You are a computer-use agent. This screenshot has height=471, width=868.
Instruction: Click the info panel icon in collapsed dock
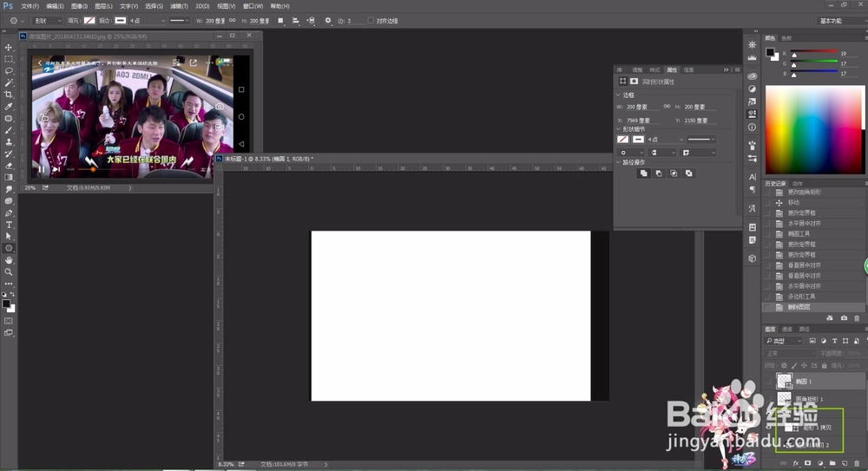click(x=752, y=128)
